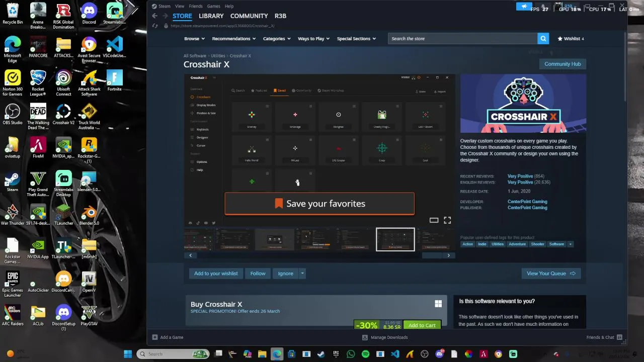This screenshot has height=362, width=644.
Task: Open the arrow dropdown next to Ignore
Action: (x=302, y=274)
